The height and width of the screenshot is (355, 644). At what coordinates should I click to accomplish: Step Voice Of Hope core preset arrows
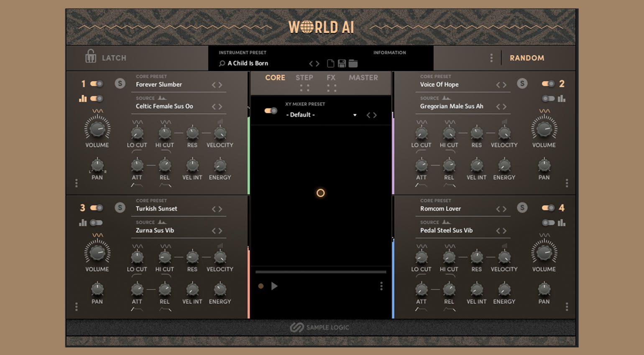[501, 85]
